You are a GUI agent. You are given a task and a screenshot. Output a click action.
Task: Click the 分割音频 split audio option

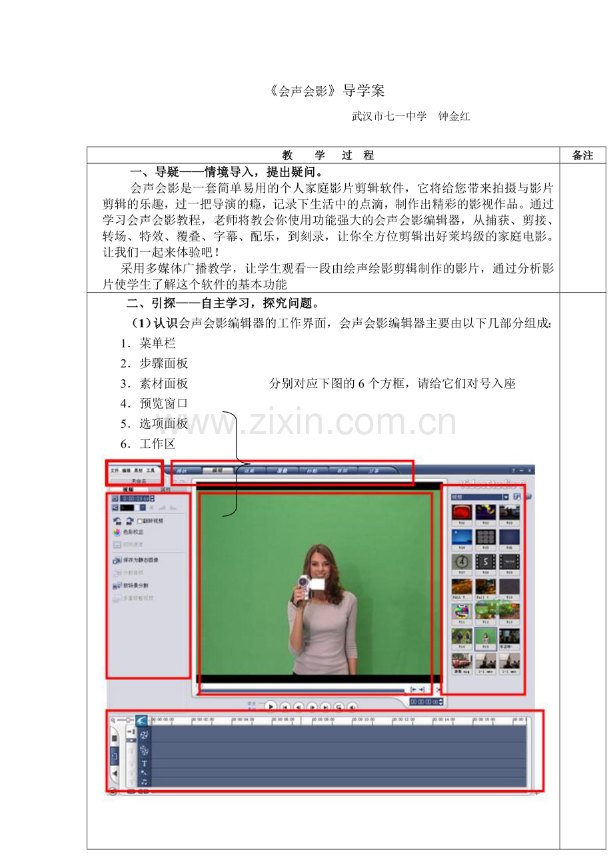point(129,573)
